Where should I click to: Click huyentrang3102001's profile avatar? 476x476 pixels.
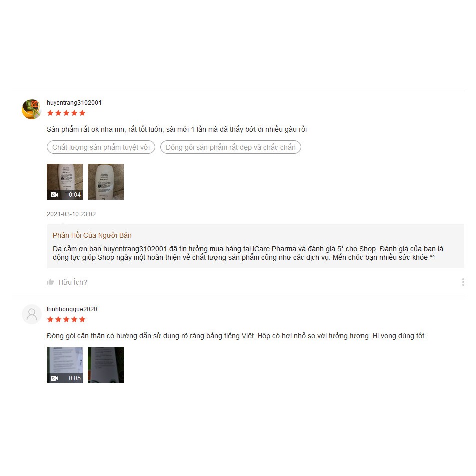[31, 109]
